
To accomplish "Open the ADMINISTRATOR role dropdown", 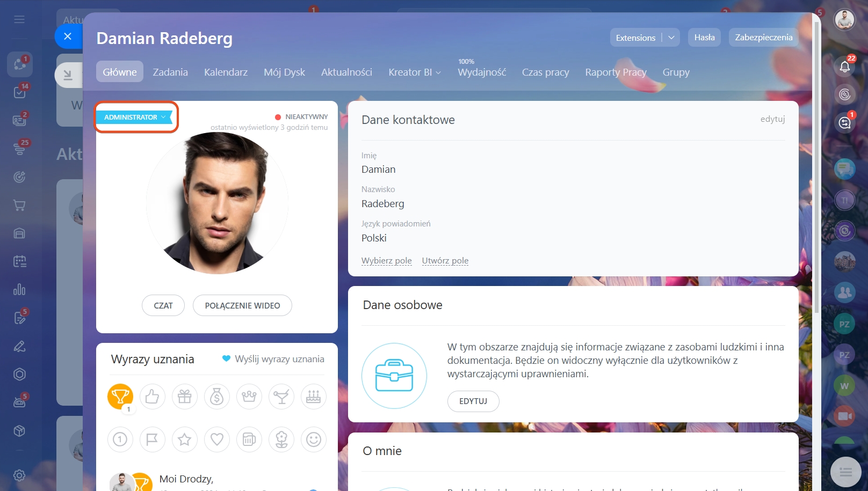I will click(x=134, y=117).
